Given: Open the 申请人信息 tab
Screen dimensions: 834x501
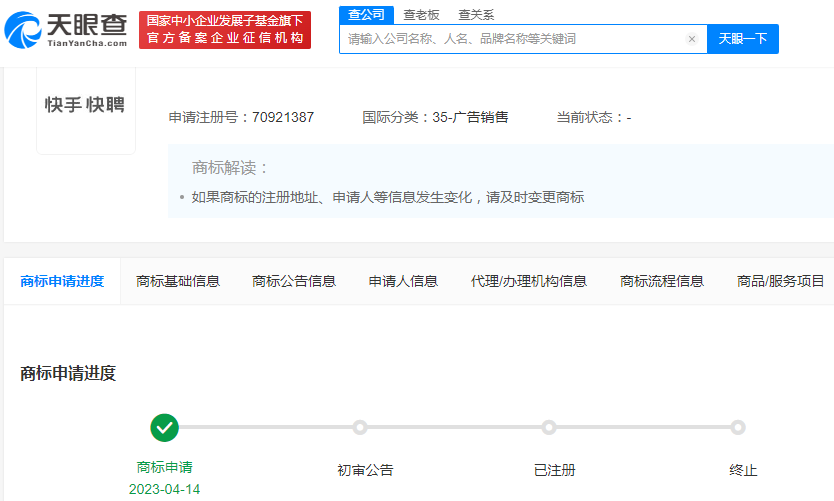Looking at the screenshot, I should pos(403,281).
